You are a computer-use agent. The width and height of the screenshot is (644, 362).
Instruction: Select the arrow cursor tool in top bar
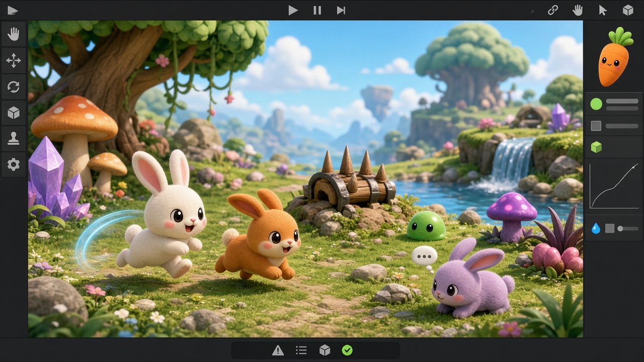pos(603,11)
